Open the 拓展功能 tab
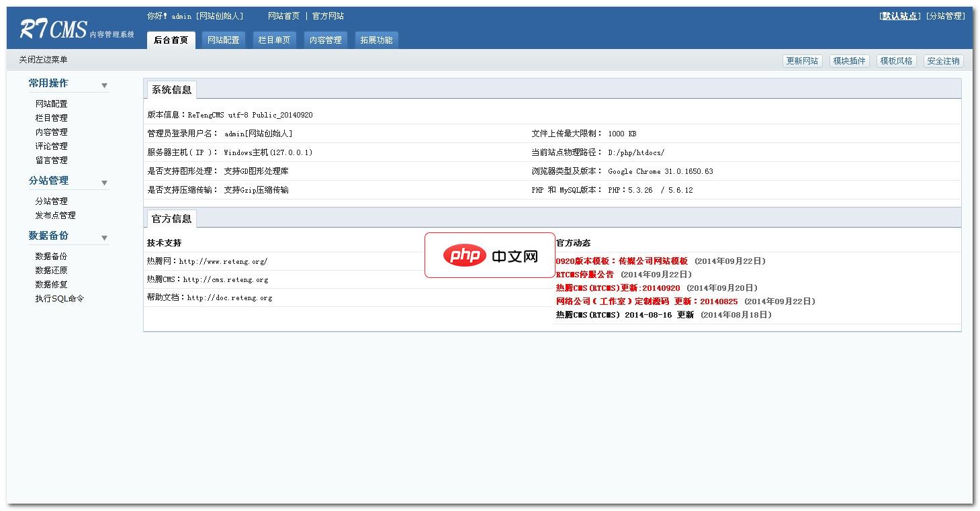Viewport: 980px width, 511px height. click(x=376, y=40)
